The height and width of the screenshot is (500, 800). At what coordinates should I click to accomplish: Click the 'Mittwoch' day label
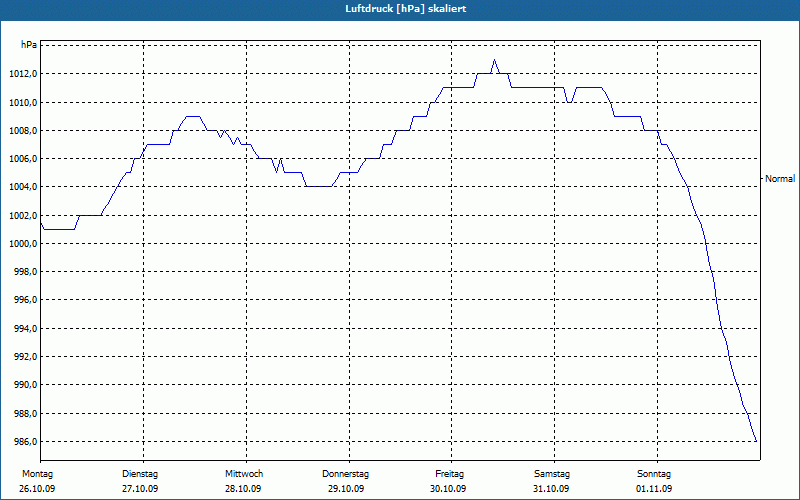(244, 474)
